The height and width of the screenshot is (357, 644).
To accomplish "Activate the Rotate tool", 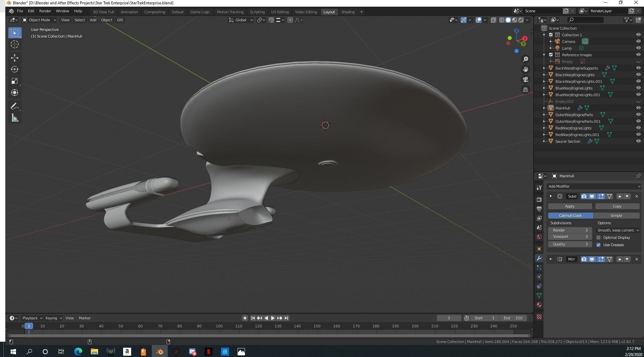I will [x=15, y=69].
